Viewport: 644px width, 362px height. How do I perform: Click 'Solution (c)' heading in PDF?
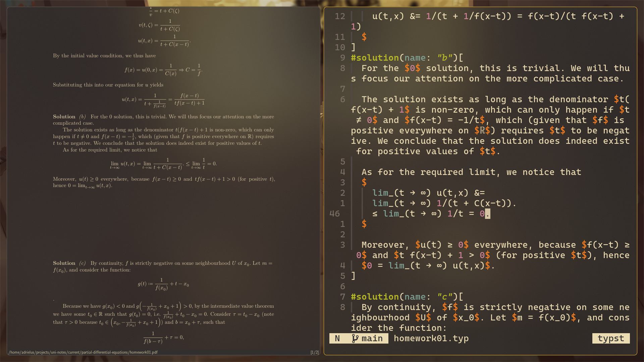click(x=69, y=263)
